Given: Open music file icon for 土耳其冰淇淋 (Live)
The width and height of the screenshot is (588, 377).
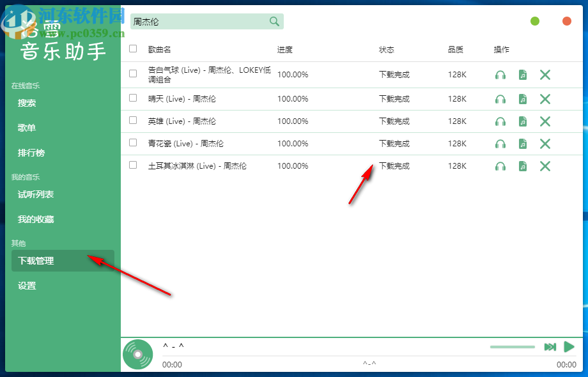Looking at the screenshot, I should [523, 166].
